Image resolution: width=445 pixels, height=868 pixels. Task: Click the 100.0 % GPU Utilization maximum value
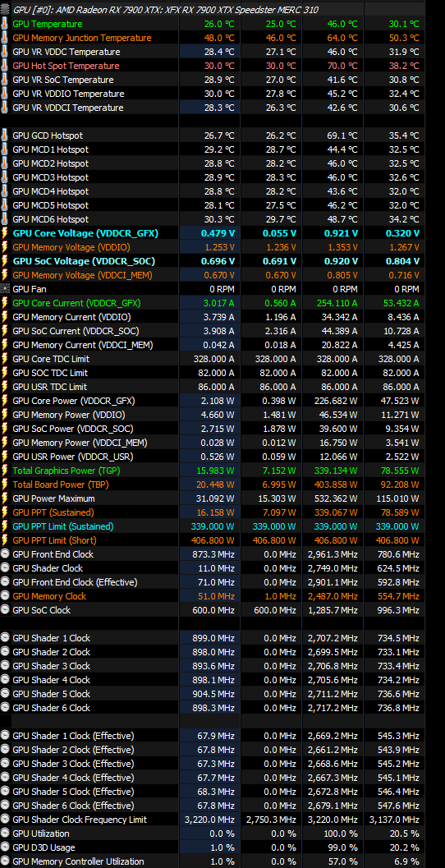coord(341,834)
